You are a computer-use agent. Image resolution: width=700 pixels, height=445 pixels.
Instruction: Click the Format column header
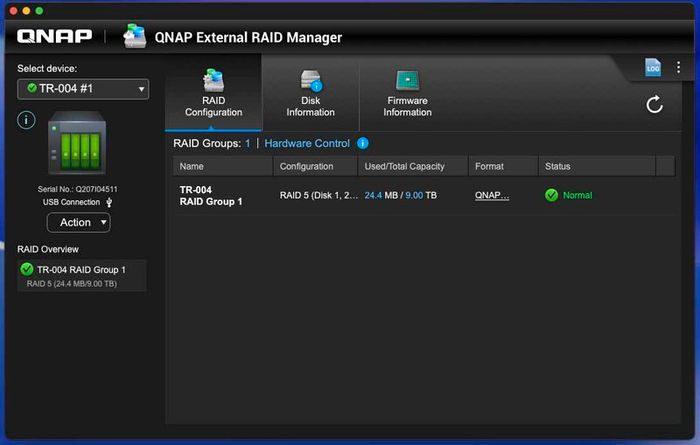(x=503, y=166)
